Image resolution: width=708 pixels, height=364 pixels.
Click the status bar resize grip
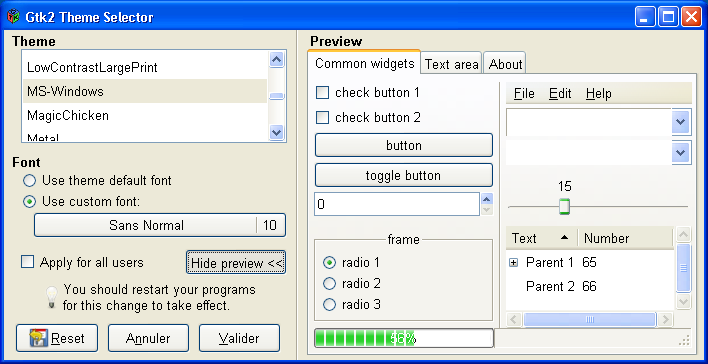pyautogui.click(x=684, y=341)
